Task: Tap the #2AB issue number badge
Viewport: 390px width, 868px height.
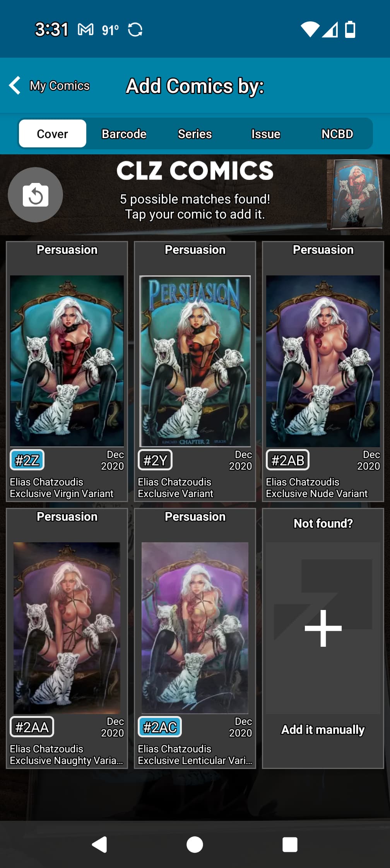Action: (x=287, y=460)
